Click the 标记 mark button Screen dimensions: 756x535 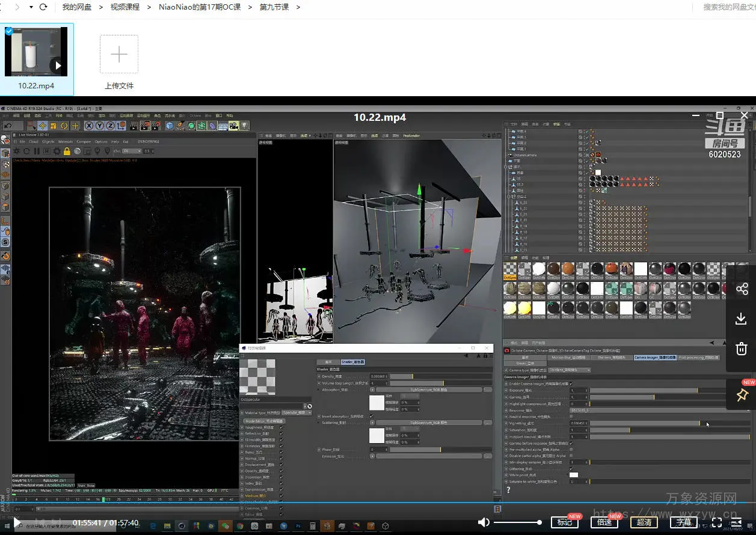[x=565, y=522]
